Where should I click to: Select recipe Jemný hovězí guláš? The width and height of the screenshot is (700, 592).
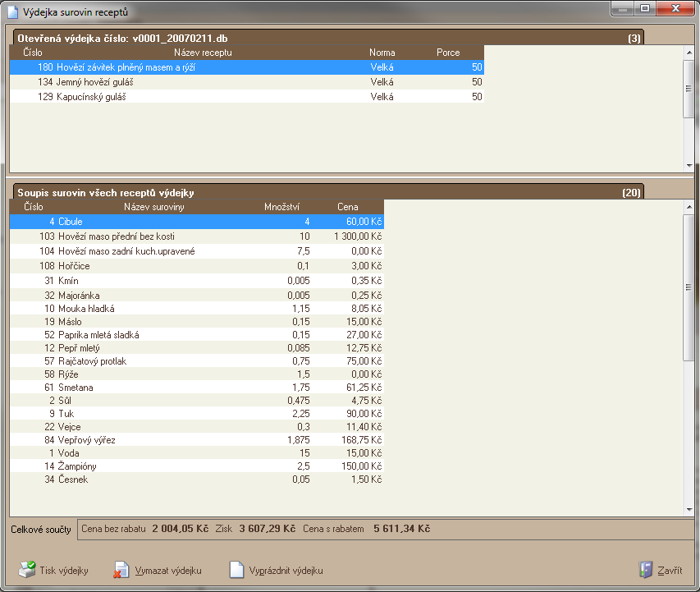coord(247,82)
